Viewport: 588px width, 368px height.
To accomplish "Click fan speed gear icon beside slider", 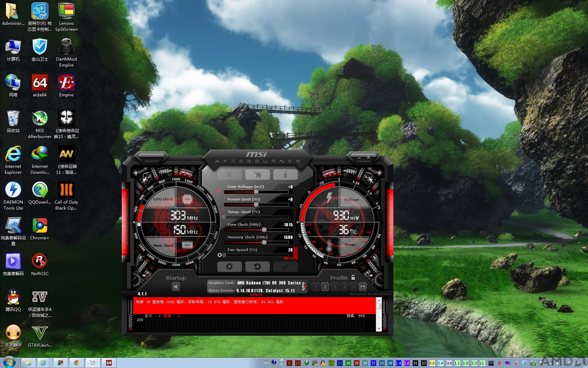I will (x=219, y=255).
